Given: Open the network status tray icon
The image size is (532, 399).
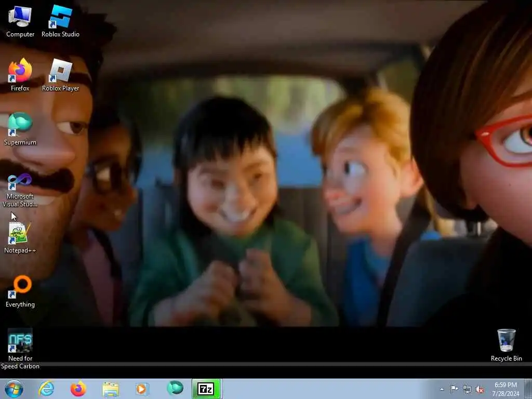Looking at the screenshot, I should 467,389.
